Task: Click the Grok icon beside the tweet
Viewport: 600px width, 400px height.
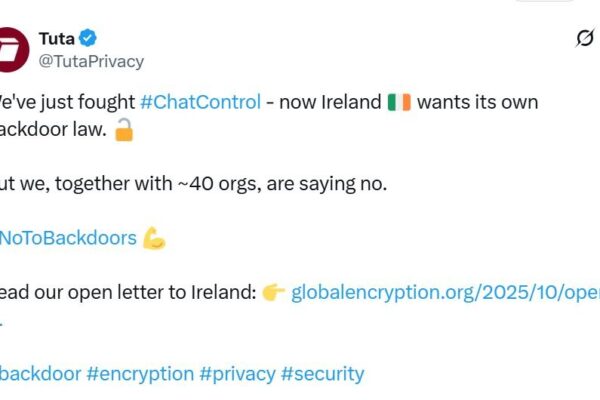Action: click(x=585, y=39)
